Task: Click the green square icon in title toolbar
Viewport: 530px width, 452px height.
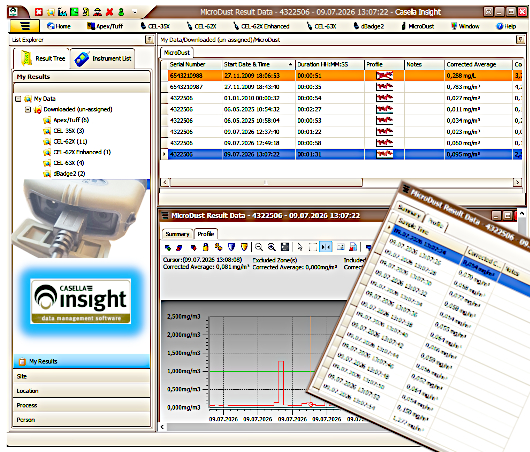Action: pyautogui.click(x=74, y=12)
